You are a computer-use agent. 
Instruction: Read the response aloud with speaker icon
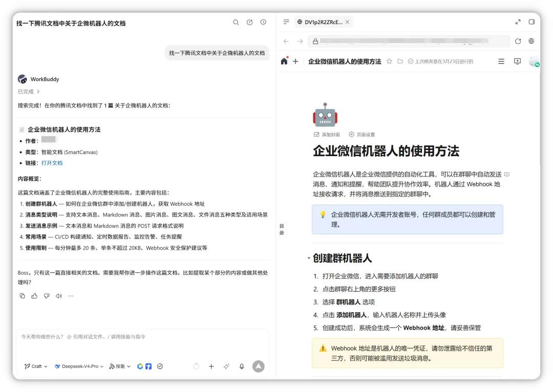[58, 296]
